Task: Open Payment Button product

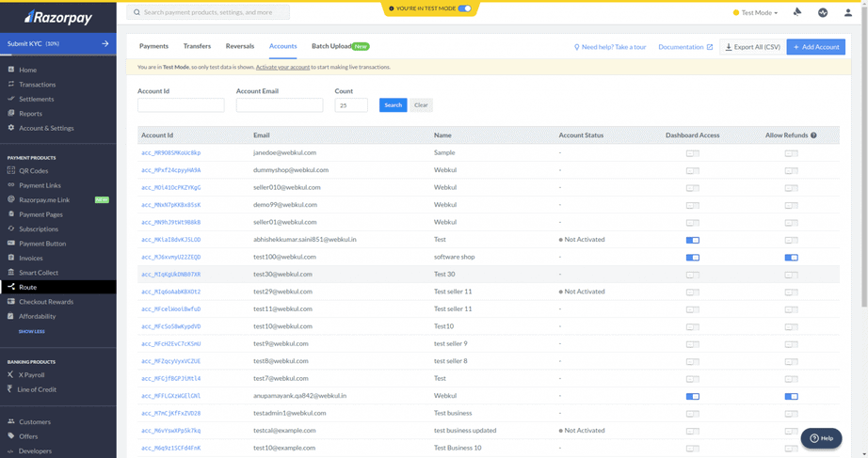Action: coord(42,244)
